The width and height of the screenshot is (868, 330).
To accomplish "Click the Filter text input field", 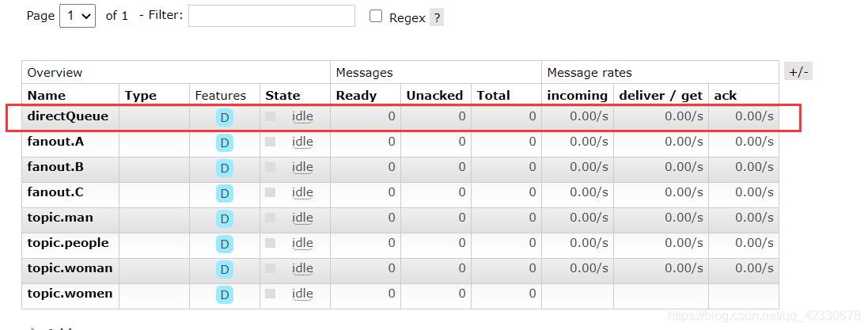I will click(x=271, y=16).
